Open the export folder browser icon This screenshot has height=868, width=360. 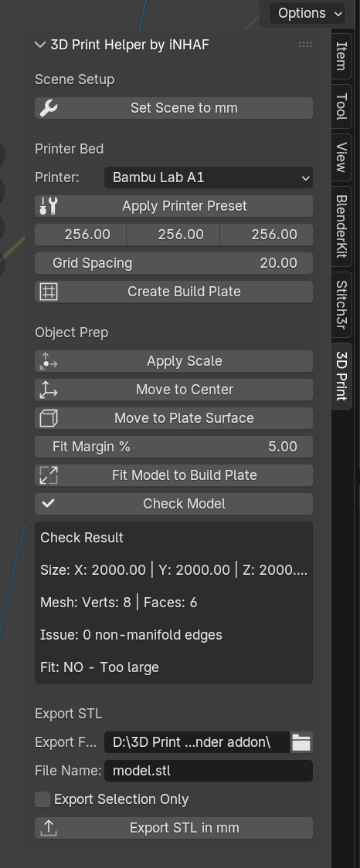point(301,742)
